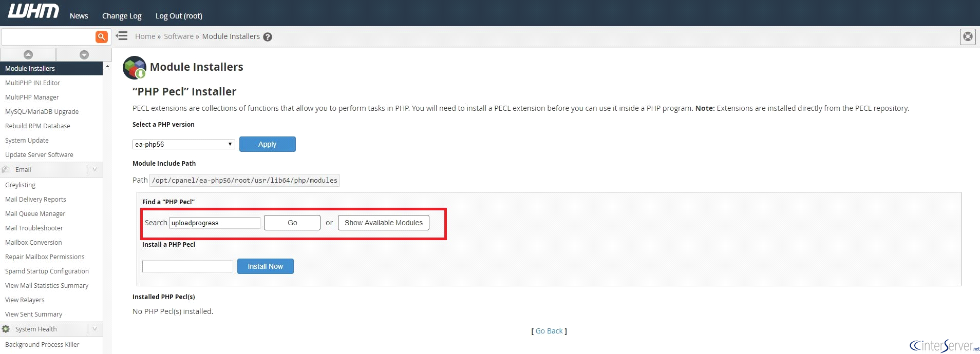Focus the sidebar search input field
Viewport: 980px width, 354px height.
[48, 37]
